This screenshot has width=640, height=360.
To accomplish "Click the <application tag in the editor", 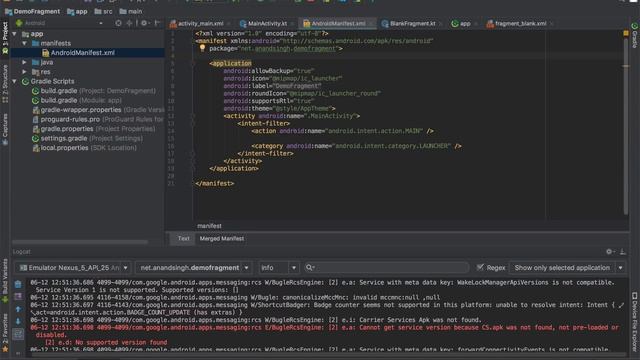I will 231,63.
